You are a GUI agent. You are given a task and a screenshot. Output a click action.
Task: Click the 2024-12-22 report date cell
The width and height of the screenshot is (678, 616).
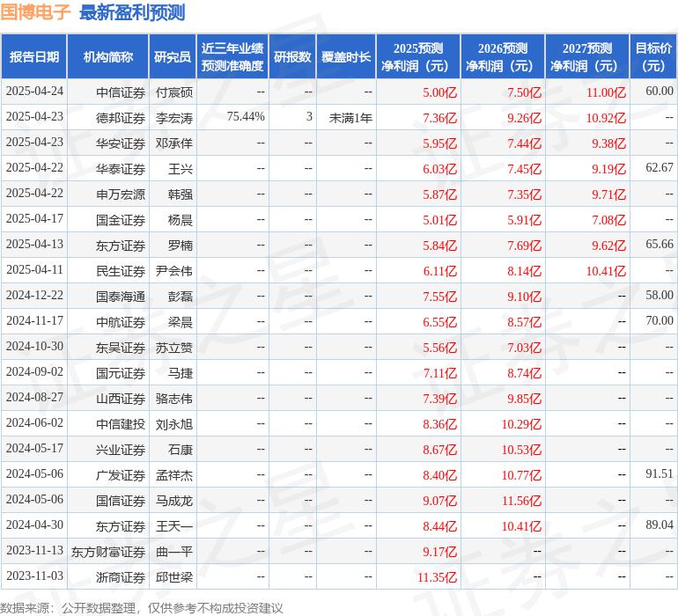(x=34, y=296)
